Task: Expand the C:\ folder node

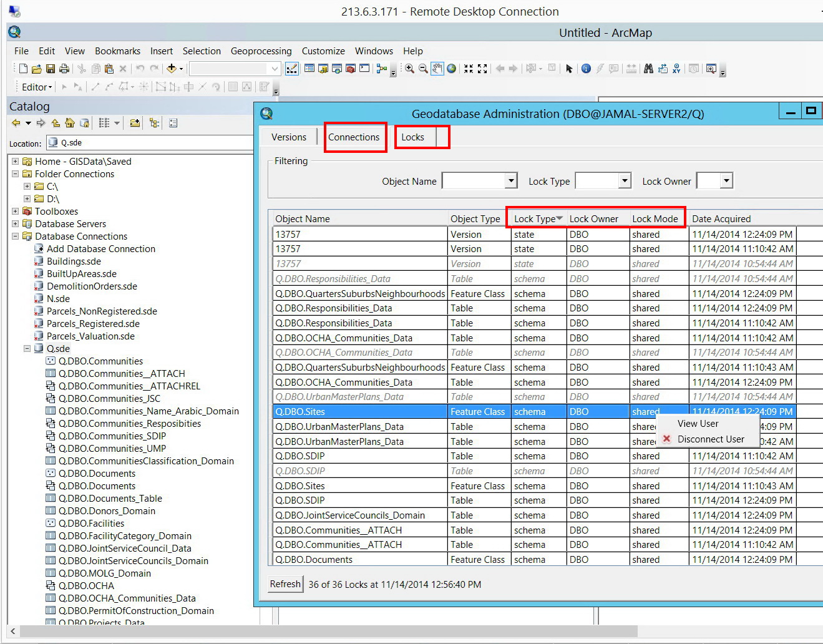Action: [x=27, y=186]
